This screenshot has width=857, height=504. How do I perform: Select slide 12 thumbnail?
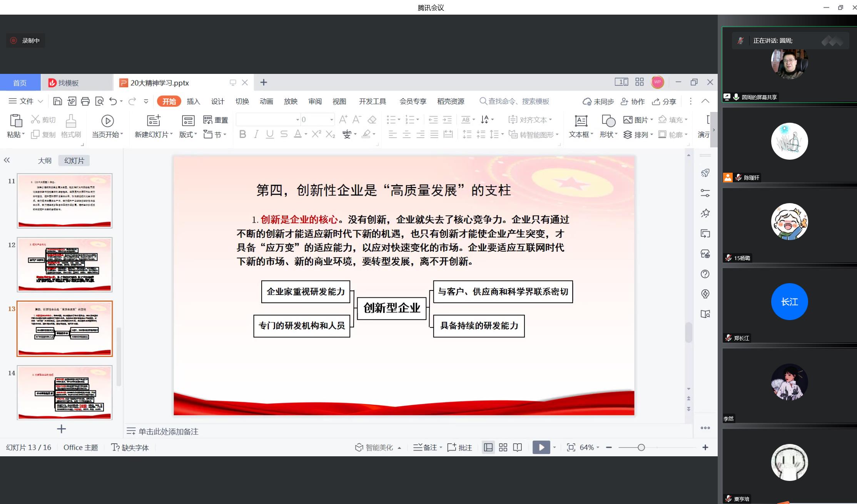tap(65, 265)
